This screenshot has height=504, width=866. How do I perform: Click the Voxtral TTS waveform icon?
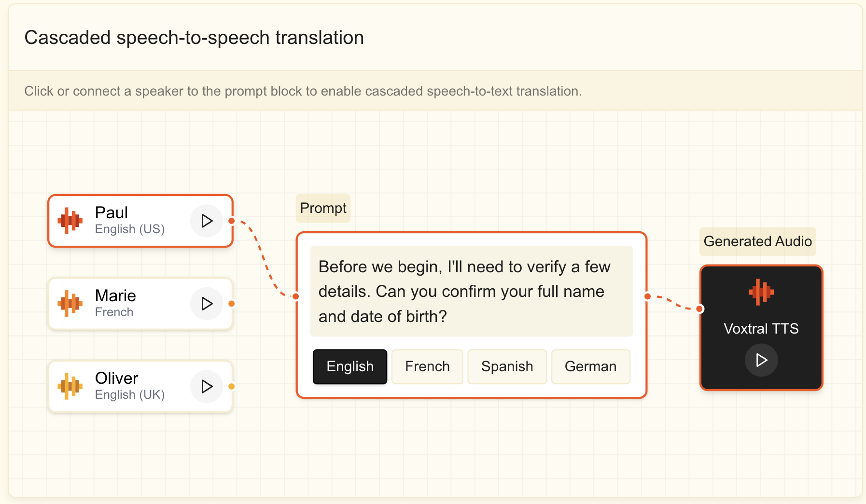(x=761, y=292)
